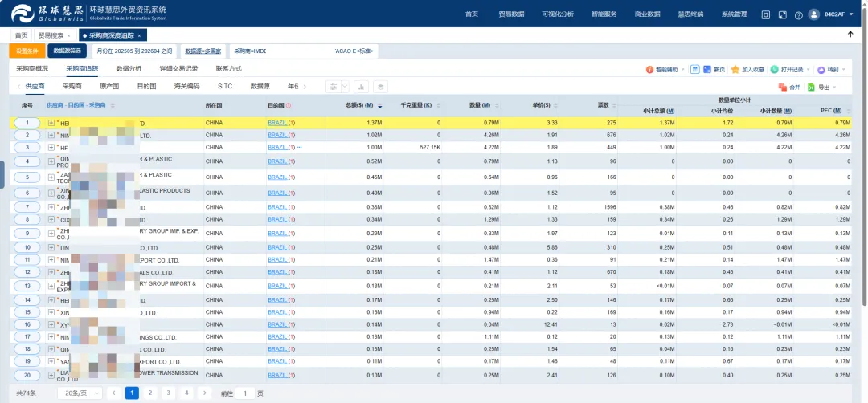This screenshot has width=868, height=403.
Task: Switch to 数据分析 tab
Action: [x=129, y=69]
